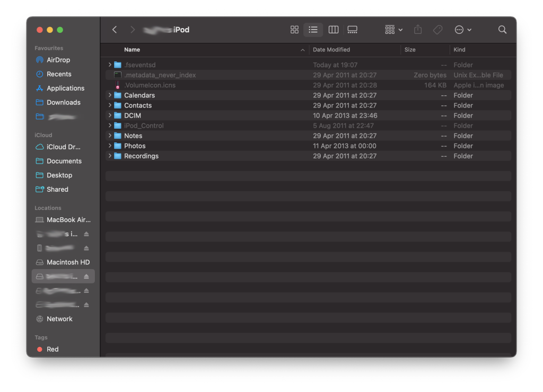Eject the selected iPod volume
Screen dimensions: 543x392
point(86,277)
